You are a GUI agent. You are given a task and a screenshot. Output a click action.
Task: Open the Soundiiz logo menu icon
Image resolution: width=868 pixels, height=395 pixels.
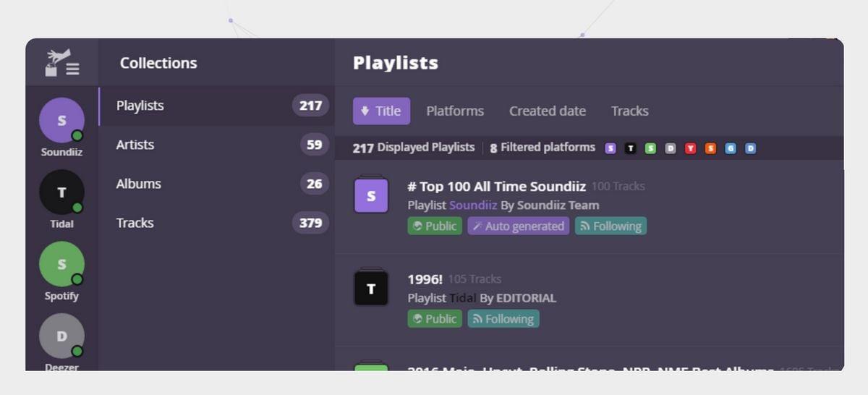coord(61,62)
